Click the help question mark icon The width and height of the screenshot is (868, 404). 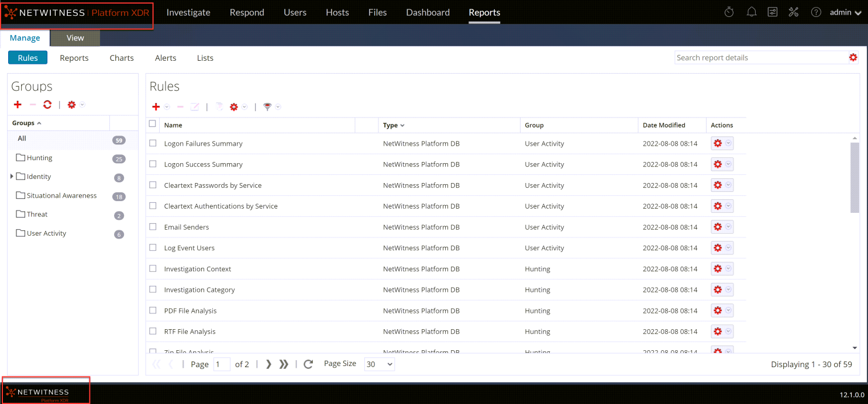point(815,11)
